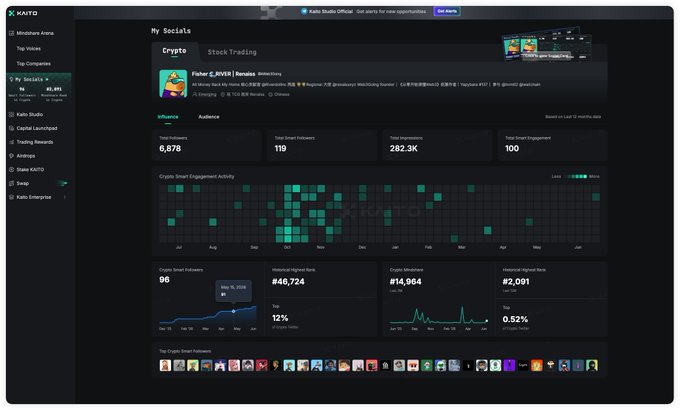Click the Total Smart Engagement value "100"
The height and width of the screenshot is (410, 680).
[512, 148]
